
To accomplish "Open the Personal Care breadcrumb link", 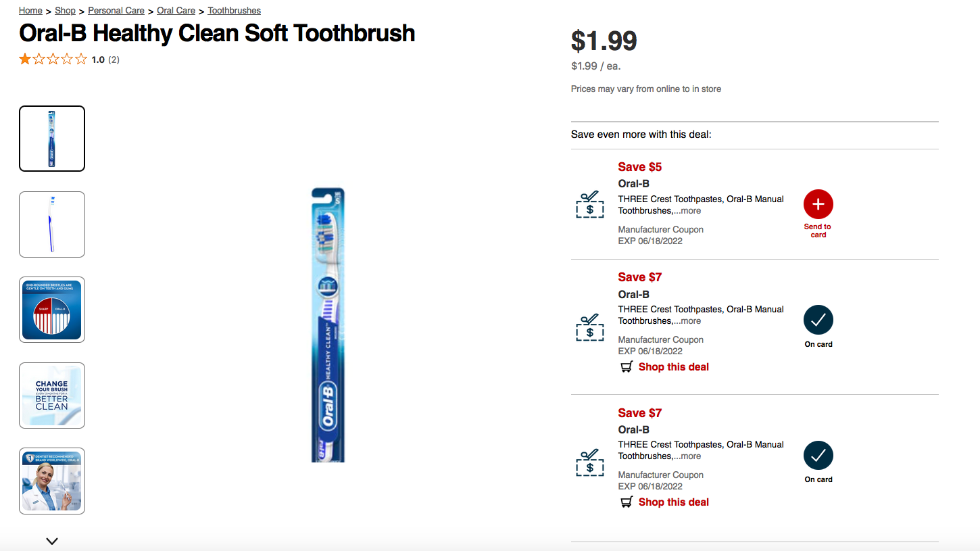I will (x=116, y=11).
